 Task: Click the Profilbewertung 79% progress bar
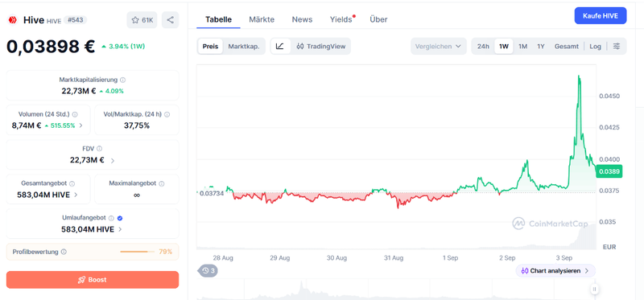[x=138, y=252]
